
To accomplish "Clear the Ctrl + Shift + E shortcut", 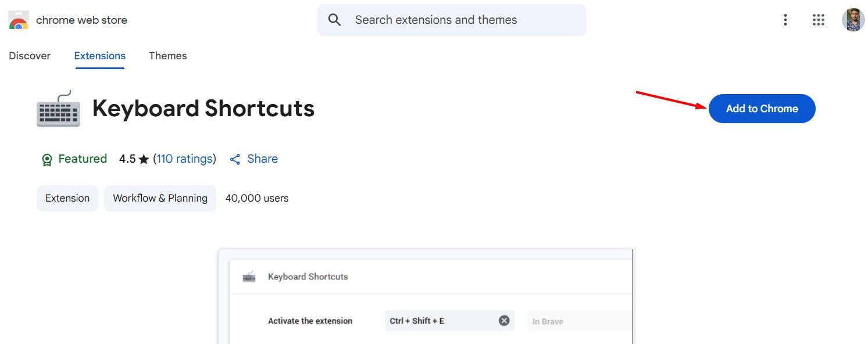I will point(504,321).
